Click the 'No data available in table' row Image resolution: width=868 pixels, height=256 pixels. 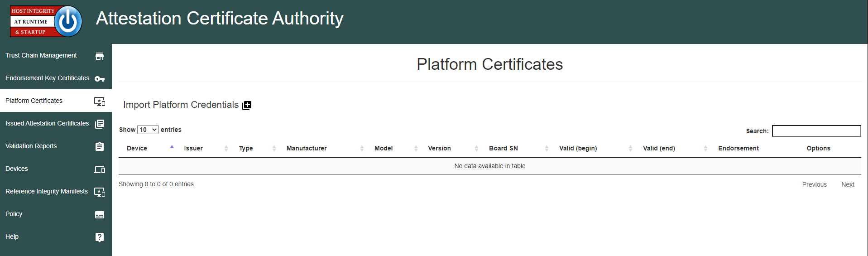pos(490,166)
